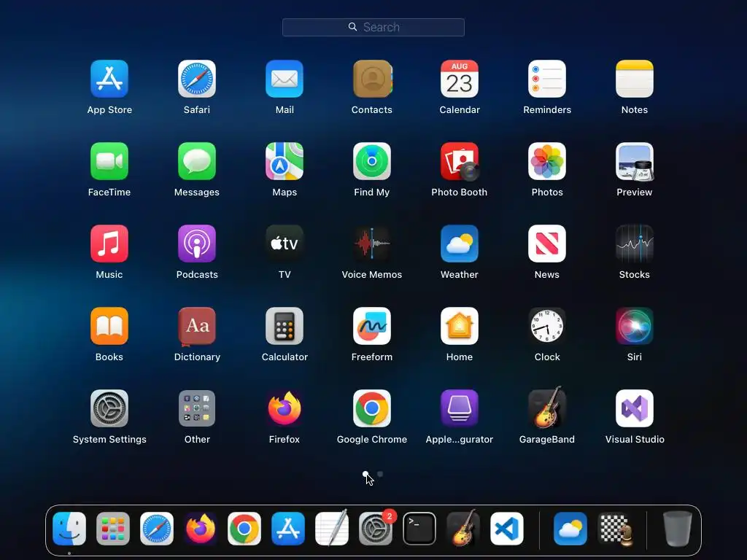747x560 pixels.
Task: Open Chrome from the Dock
Action: tap(244, 529)
